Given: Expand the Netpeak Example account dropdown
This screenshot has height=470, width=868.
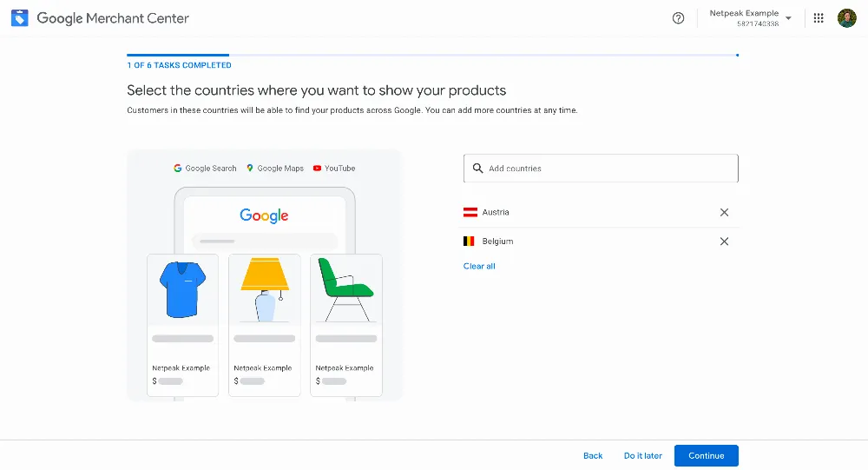Looking at the screenshot, I should (788, 18).
